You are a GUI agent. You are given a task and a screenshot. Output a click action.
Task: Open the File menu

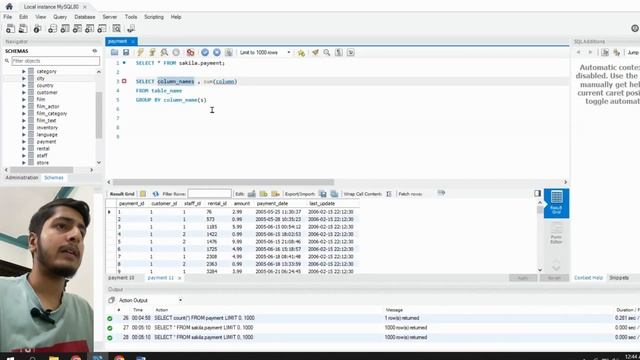click(8, 17)
